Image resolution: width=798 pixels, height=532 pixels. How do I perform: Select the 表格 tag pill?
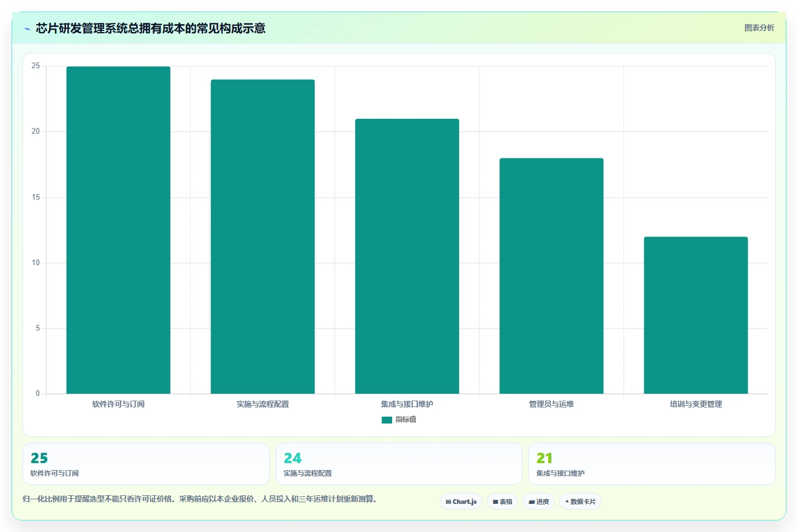502,502
